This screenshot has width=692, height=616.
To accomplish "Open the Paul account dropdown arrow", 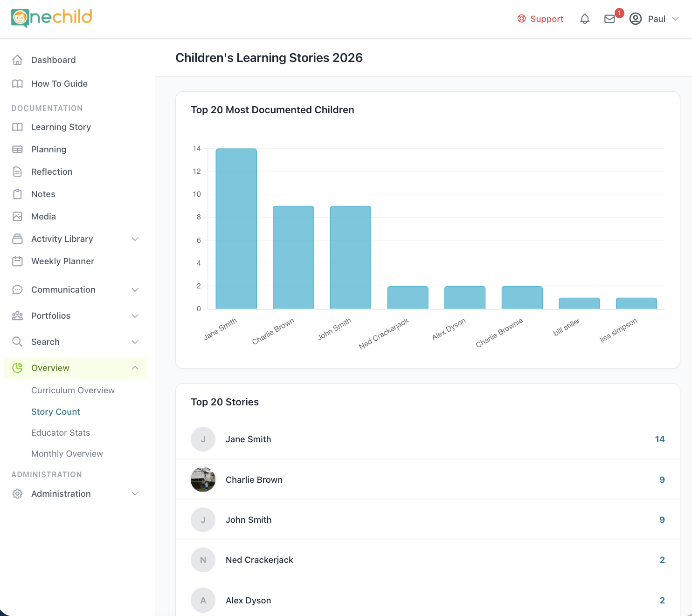I will click(x=676, y=19).
